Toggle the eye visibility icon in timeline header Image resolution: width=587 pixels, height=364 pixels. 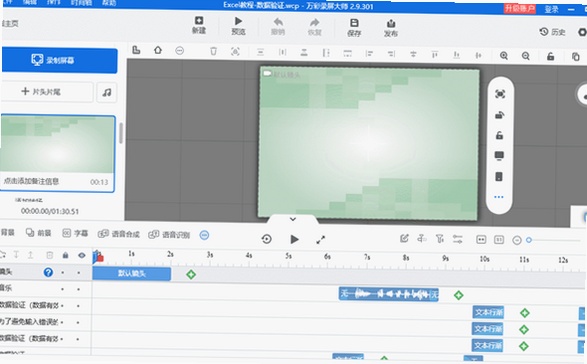pyautogui.click(x=82, y=255)
